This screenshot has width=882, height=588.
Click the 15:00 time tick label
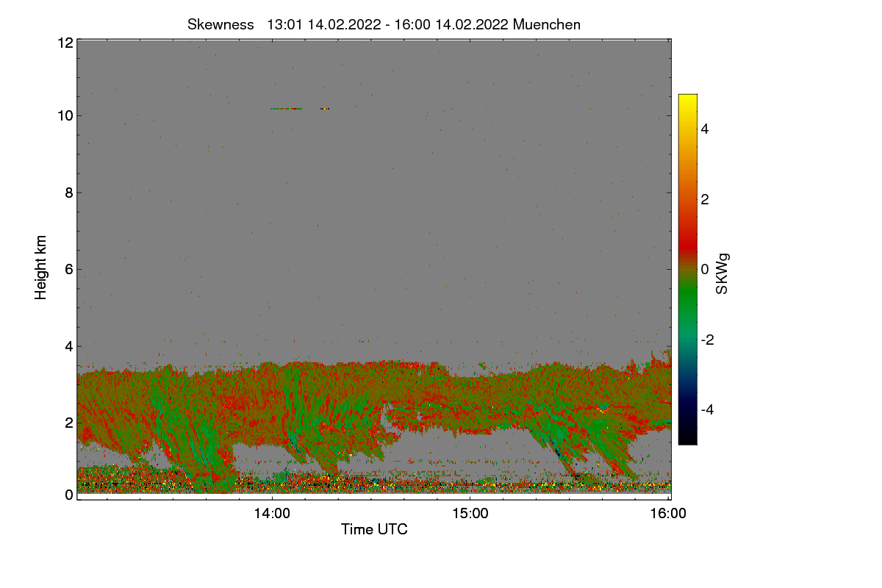(470, 514)
